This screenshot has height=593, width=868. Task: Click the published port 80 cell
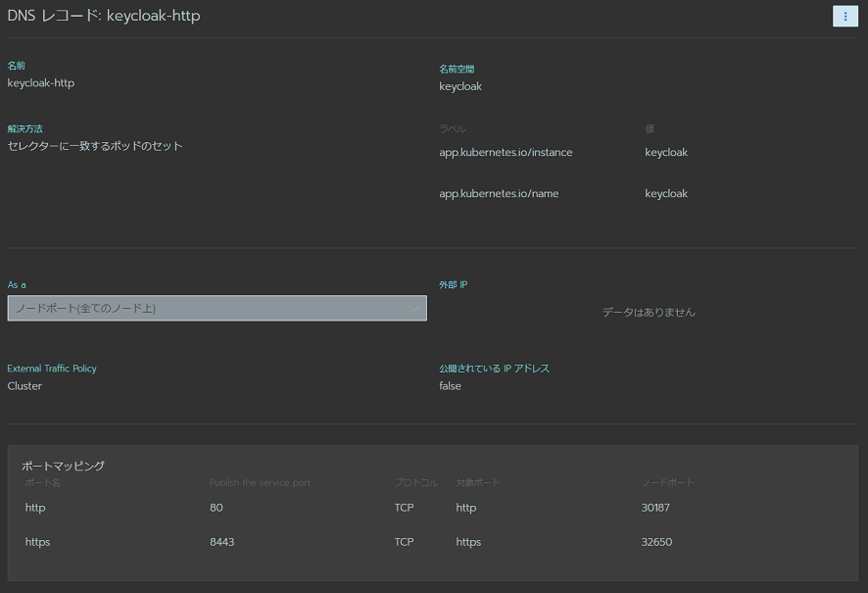tap(217, 508)
